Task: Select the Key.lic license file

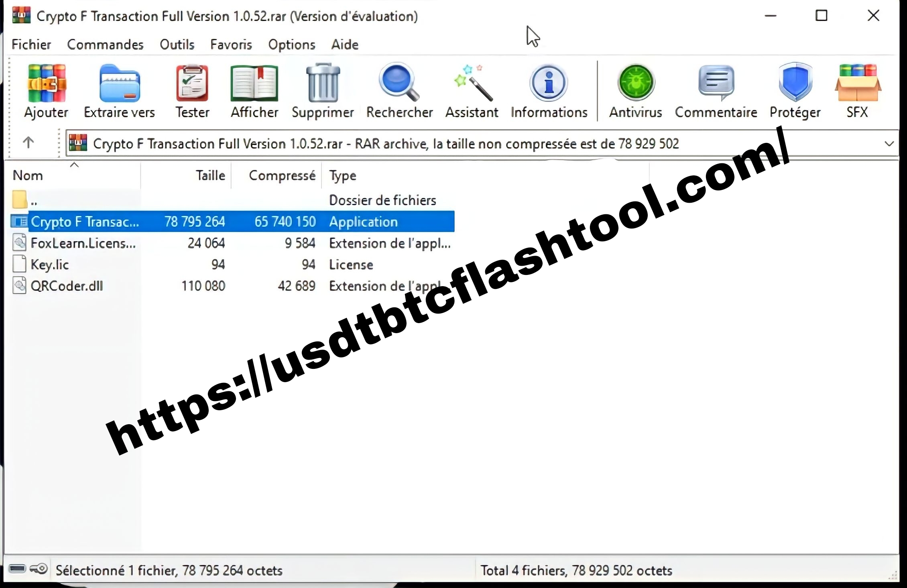Action: click(50, 264)
